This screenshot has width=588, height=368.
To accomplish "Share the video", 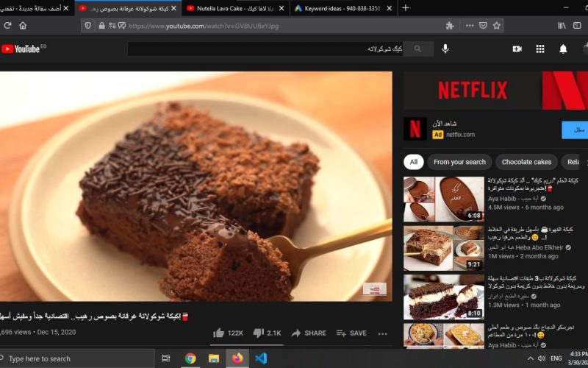I will 309,333.
